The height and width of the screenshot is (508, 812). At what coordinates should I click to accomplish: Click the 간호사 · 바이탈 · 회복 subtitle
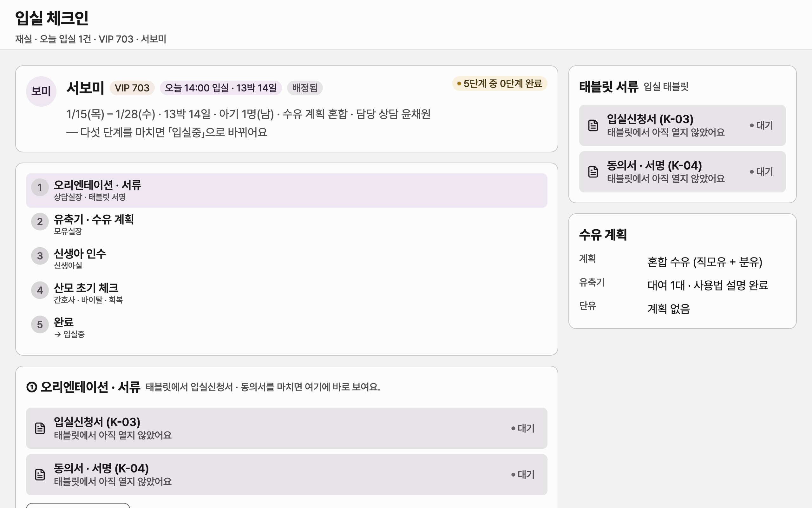point(88,300)
